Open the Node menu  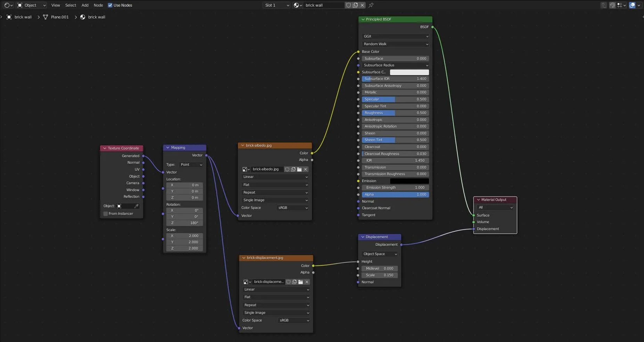click(99, 5)
